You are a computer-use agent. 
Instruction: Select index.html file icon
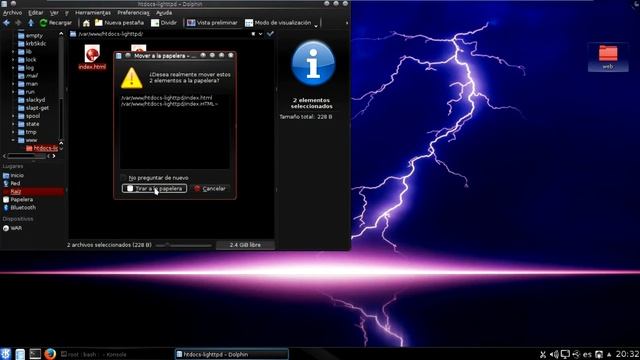coord(92,54)
